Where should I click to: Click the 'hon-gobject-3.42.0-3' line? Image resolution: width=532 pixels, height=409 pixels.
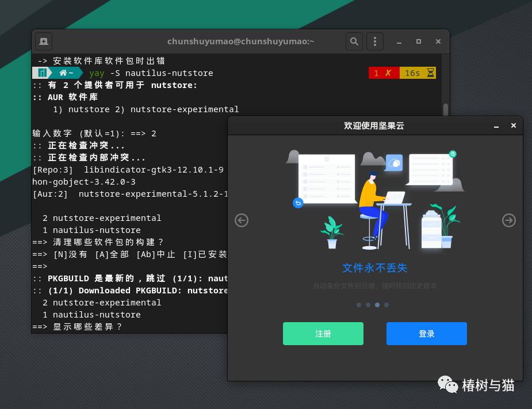[84, 182]
